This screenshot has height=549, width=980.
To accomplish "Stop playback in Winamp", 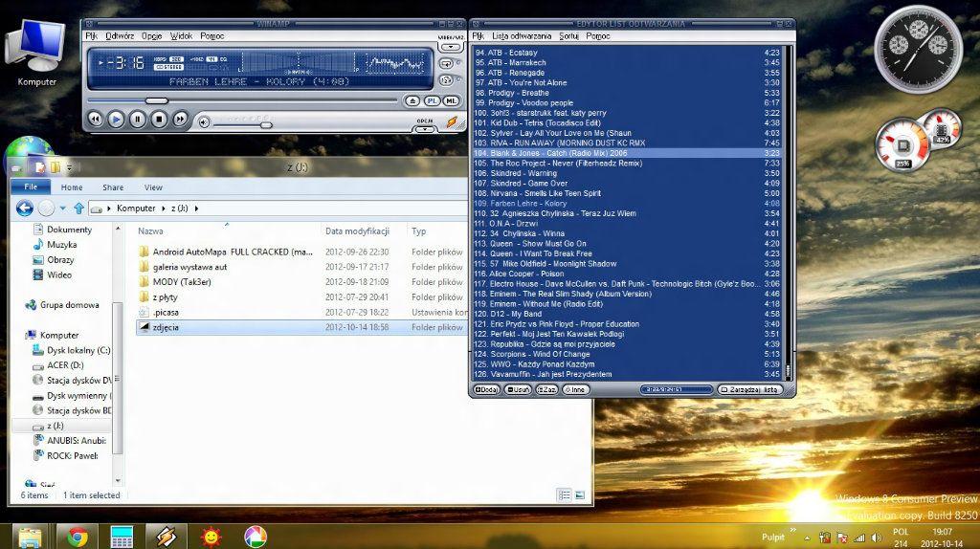I will point(159,120).
